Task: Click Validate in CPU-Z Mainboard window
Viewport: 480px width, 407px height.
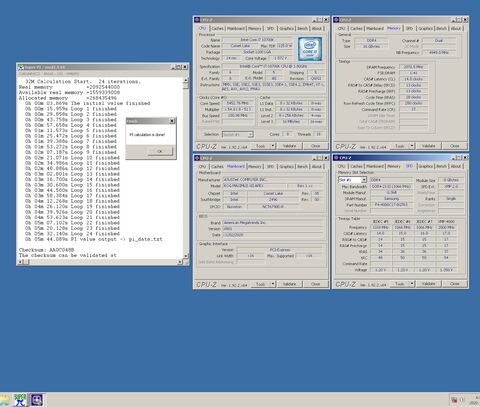Action: pyautogui.click(x=289, y=284)
